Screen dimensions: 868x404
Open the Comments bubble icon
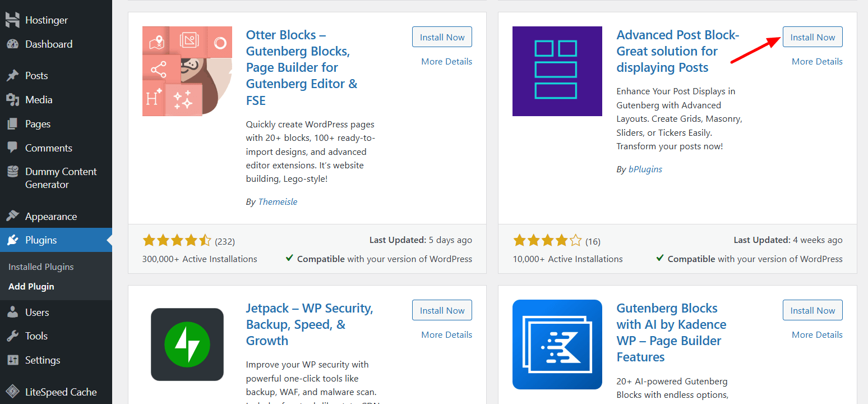[x=13, y=148]
